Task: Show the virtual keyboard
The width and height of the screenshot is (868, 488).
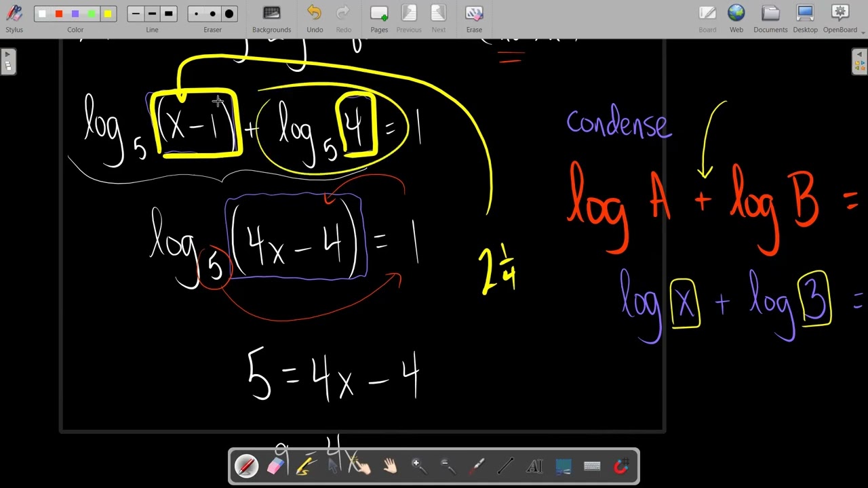Action: tap(592, 466)
